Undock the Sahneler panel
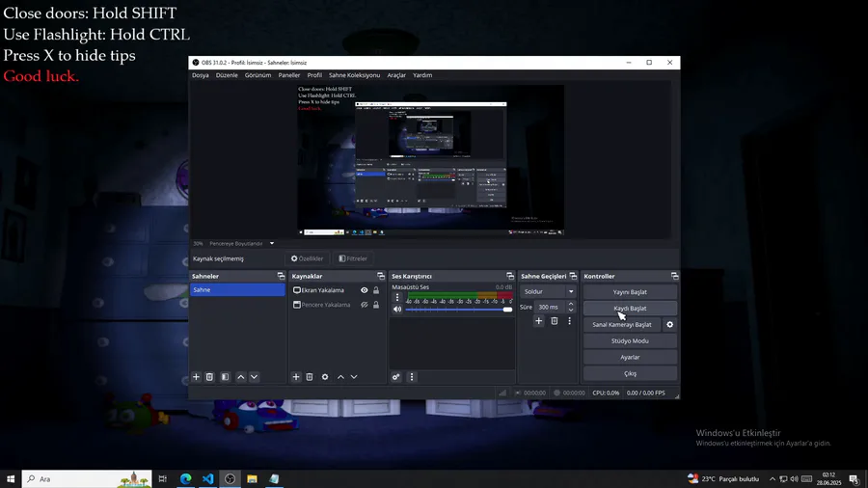The width and height of the screenshot is (868, 488). tap(281, 276)
